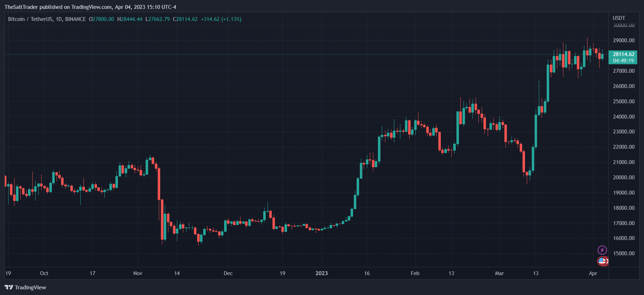This screenshot has width=644, height=295.
Task: Select the Bitcoin / TetherUS symbol title
Action: click(47, 19)
